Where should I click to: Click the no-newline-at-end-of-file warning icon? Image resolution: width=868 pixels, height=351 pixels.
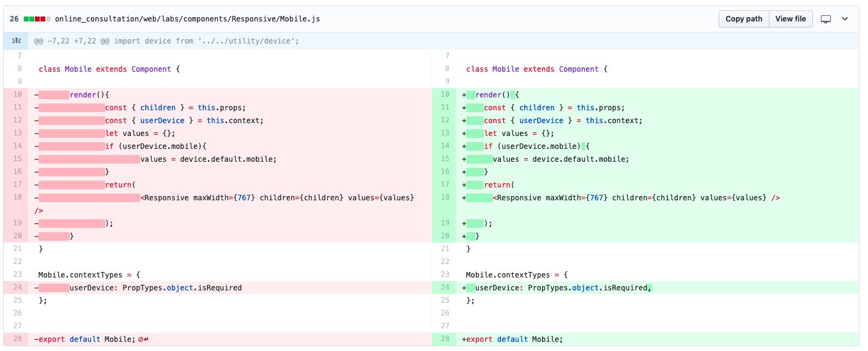pos(144,339)
